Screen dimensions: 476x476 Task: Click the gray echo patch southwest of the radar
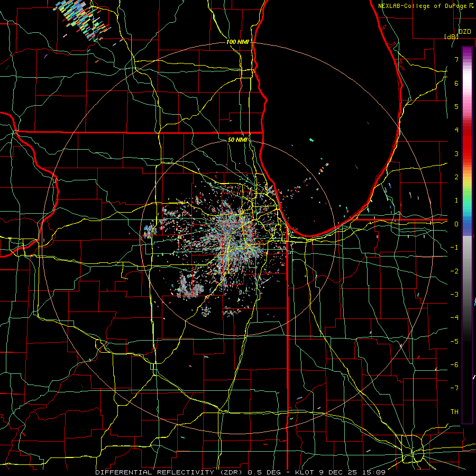(189, 286)
